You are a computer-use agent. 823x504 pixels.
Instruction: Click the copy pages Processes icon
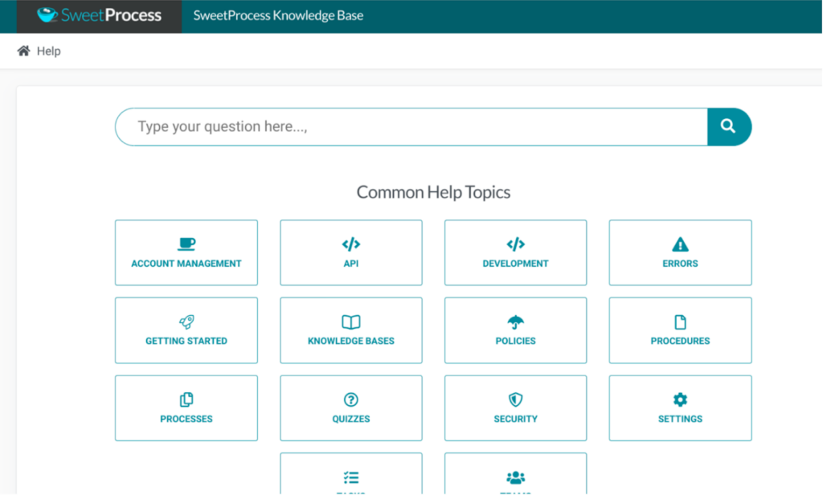186,400
